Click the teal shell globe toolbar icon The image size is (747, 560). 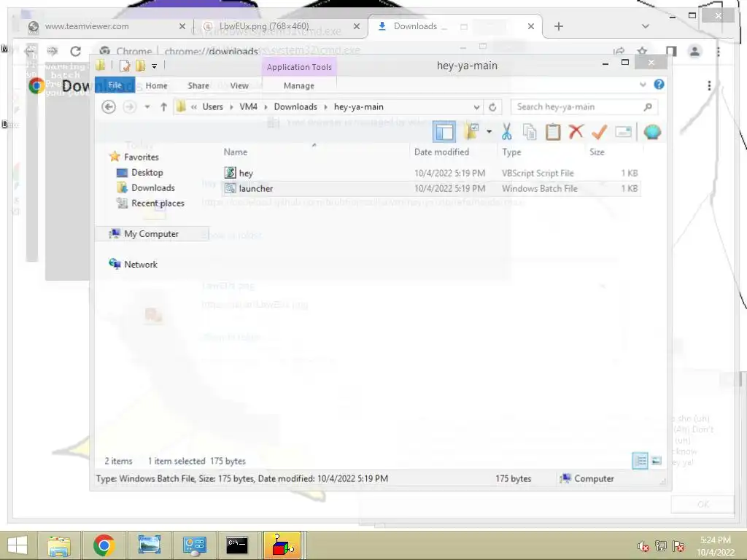tap(652, 132)
